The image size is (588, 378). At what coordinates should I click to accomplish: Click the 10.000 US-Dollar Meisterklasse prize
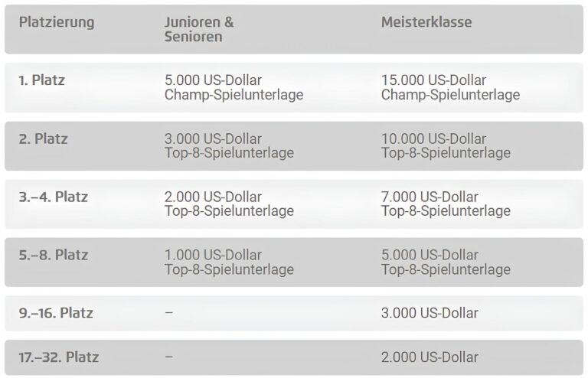tap(433, 139)
